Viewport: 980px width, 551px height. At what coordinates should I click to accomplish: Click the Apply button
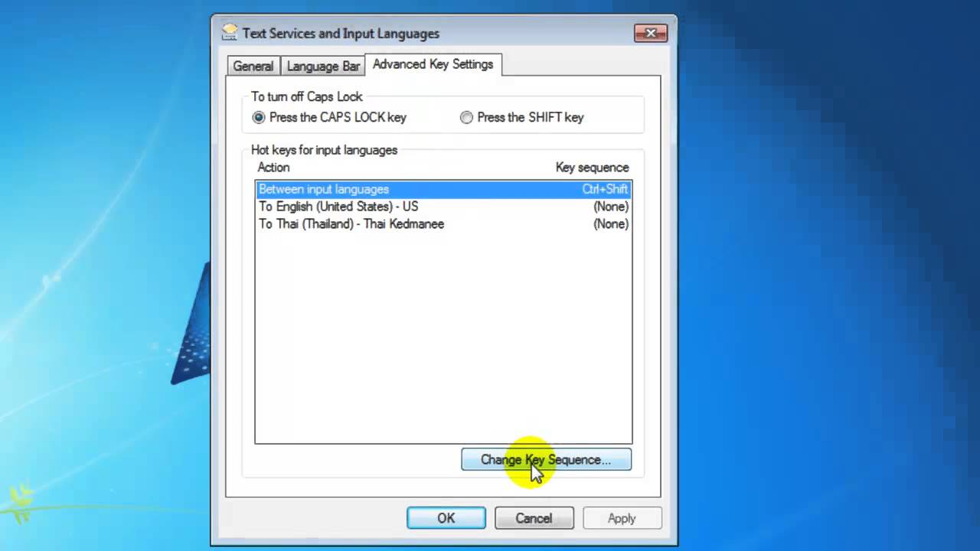click(622, 518)
